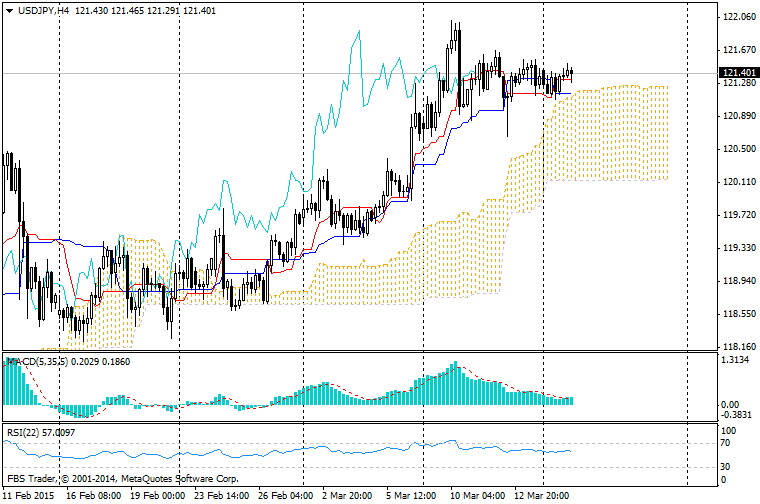
Task: Click the RSI scale level 100
Action: 728,431
